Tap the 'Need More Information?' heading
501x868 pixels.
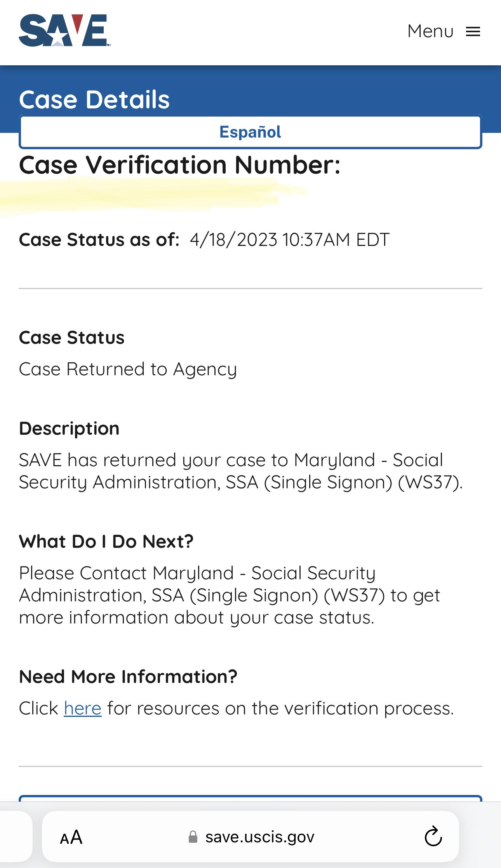tap(128, 677)
